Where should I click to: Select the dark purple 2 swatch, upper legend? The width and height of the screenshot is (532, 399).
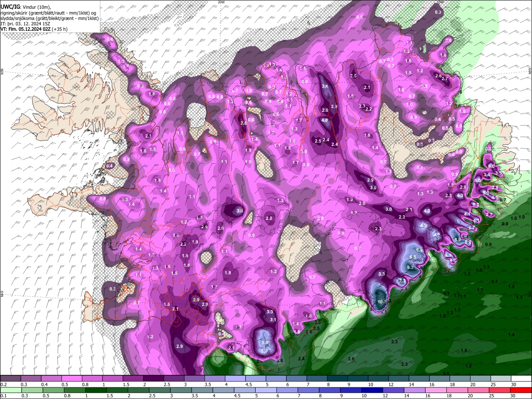click(x=153, y=379)
